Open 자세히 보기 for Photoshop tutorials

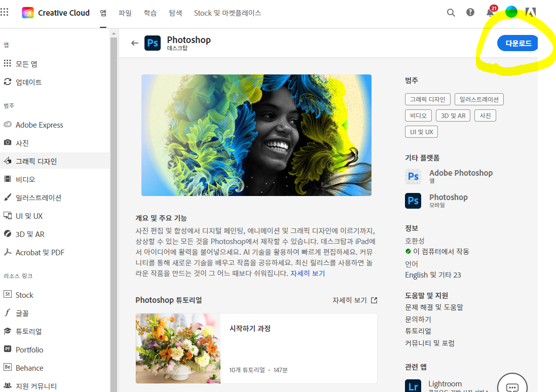point(350,300)
